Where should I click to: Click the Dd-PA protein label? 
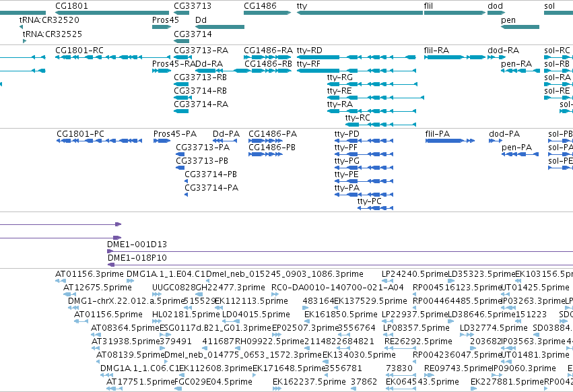[226, 134]
